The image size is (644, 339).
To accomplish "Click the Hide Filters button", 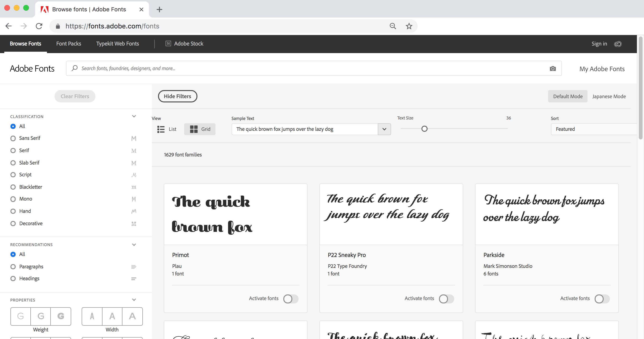I will click(177, 96).
